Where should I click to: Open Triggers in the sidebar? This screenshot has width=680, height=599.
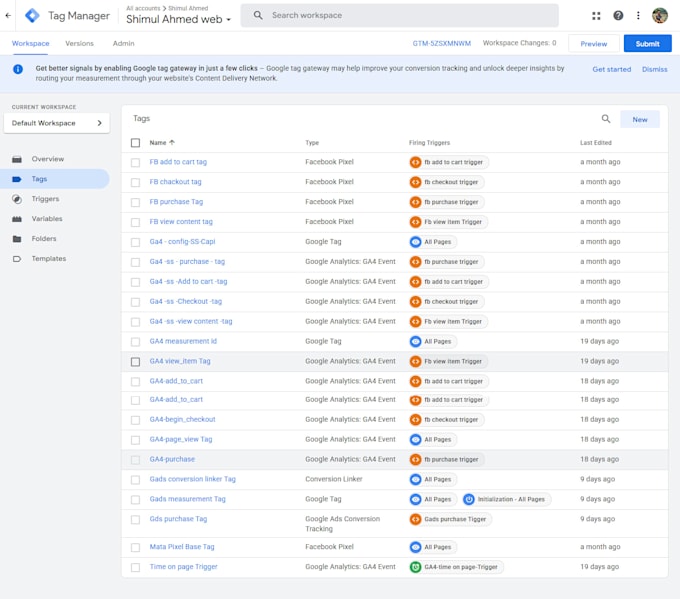[45, 199]
